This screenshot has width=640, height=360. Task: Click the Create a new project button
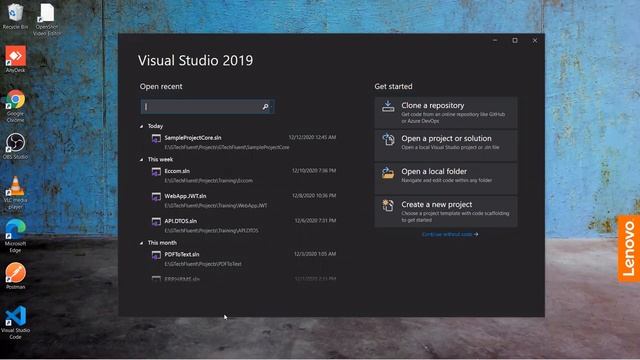point(446,211)
